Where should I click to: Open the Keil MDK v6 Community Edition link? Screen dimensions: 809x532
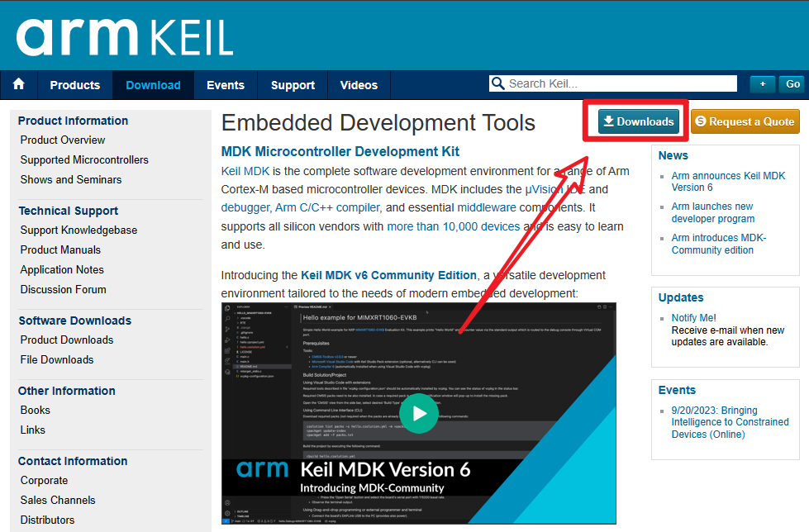click(388, 275)
